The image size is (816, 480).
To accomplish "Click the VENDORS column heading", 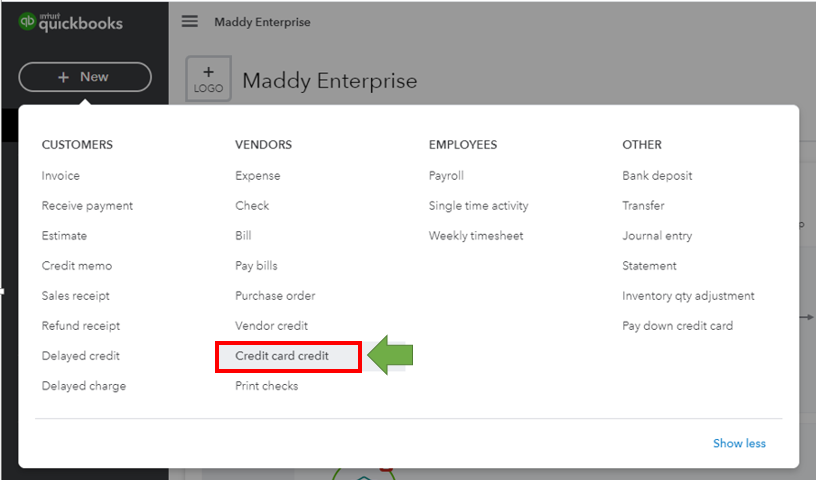I will coord(263,145).
